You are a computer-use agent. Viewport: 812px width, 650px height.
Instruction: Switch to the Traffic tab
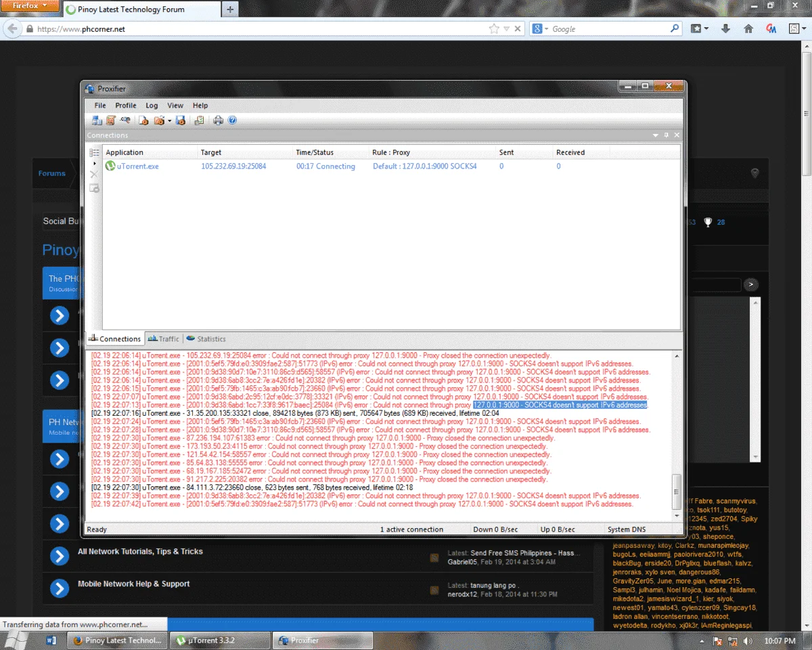[x=164, y=339]
